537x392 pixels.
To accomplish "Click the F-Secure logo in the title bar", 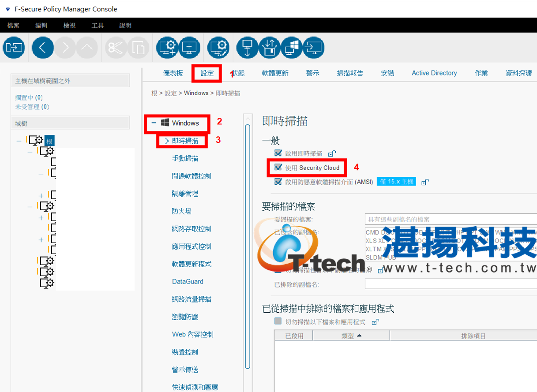I will tap(8, 9).
